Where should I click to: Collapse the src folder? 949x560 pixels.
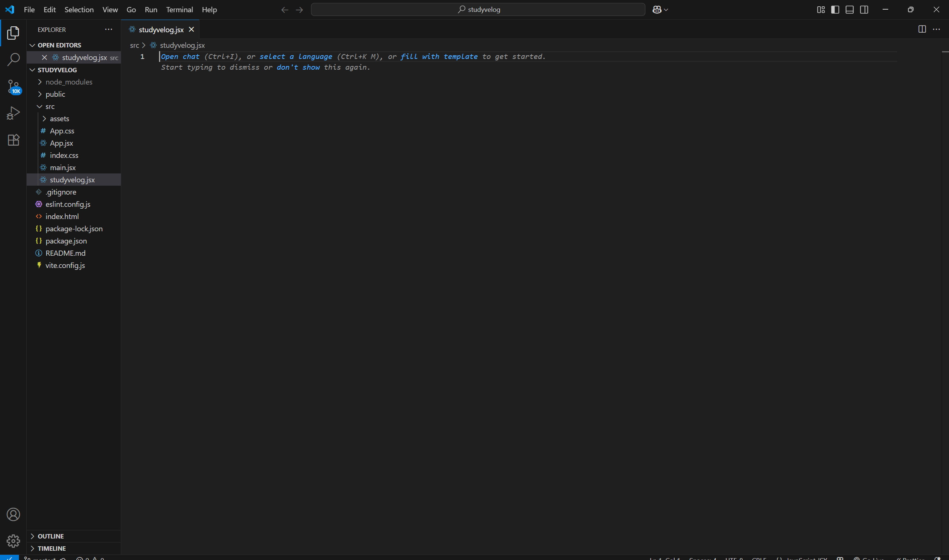click(x=50, y=106)
